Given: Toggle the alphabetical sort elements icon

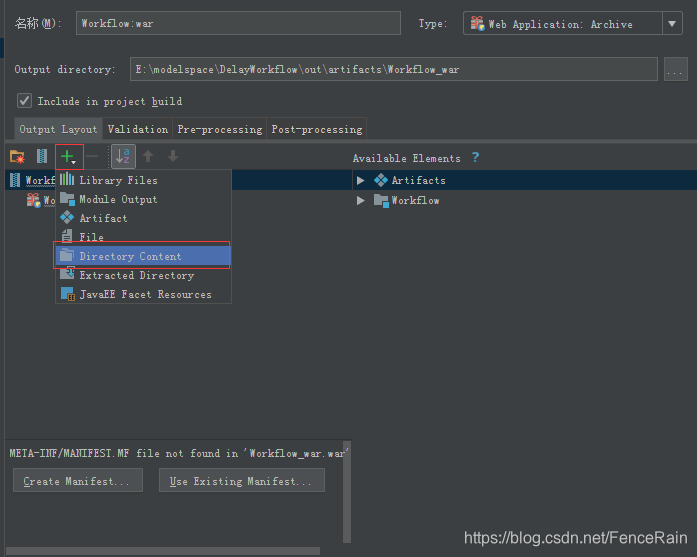Looking at the screenshot, I should click(x=123, y=156).
